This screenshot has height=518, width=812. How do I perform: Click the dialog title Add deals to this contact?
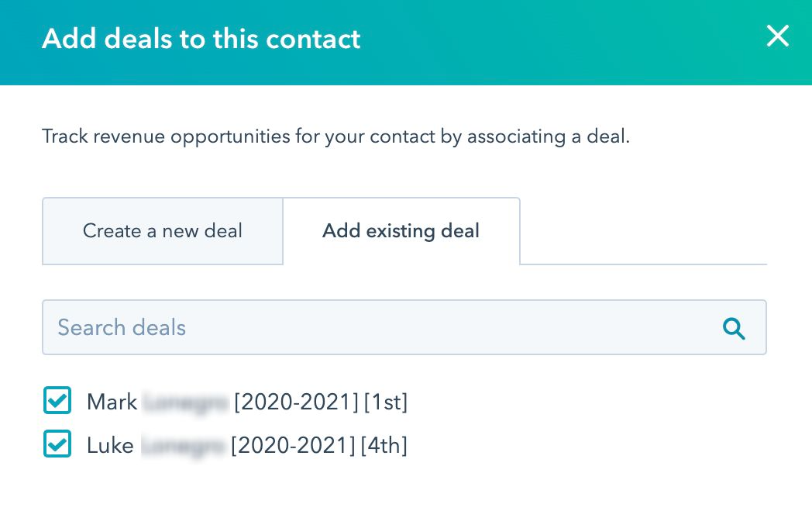click(x=201, y=39)
